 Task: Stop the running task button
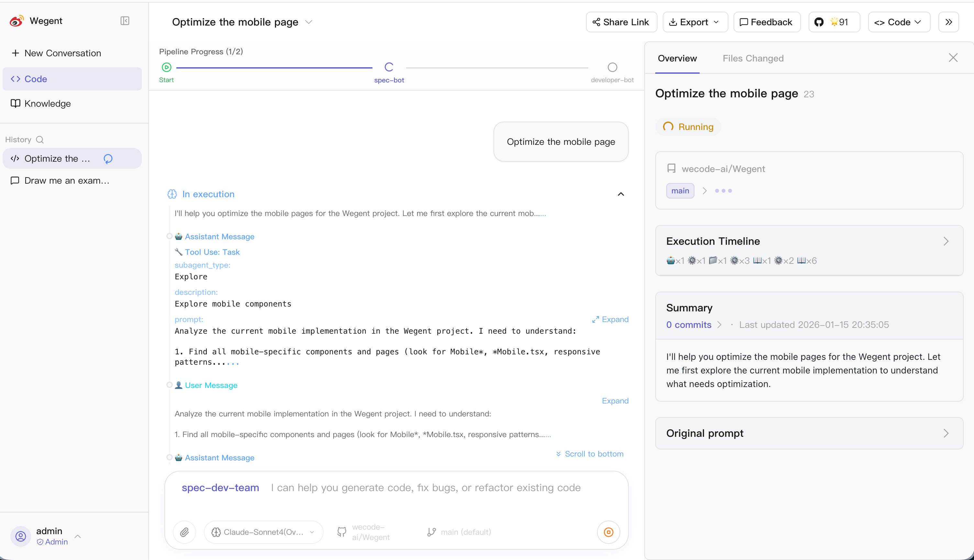[x=608, y=532]
